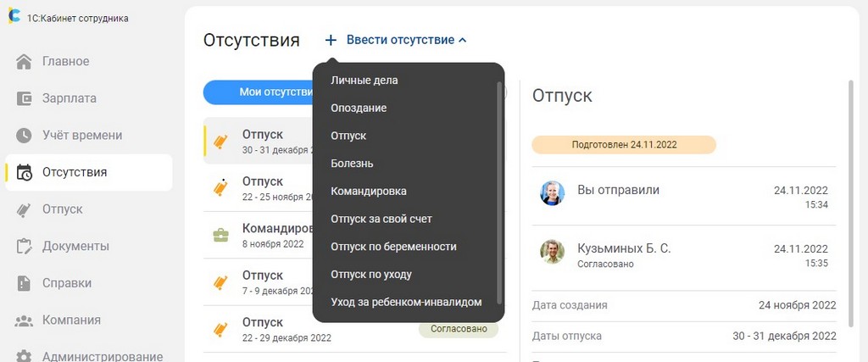This screenshot has width=868, height=362.
Task: Click the Подготовлен 24.11.2022 status badge
Action: [624, 145]
